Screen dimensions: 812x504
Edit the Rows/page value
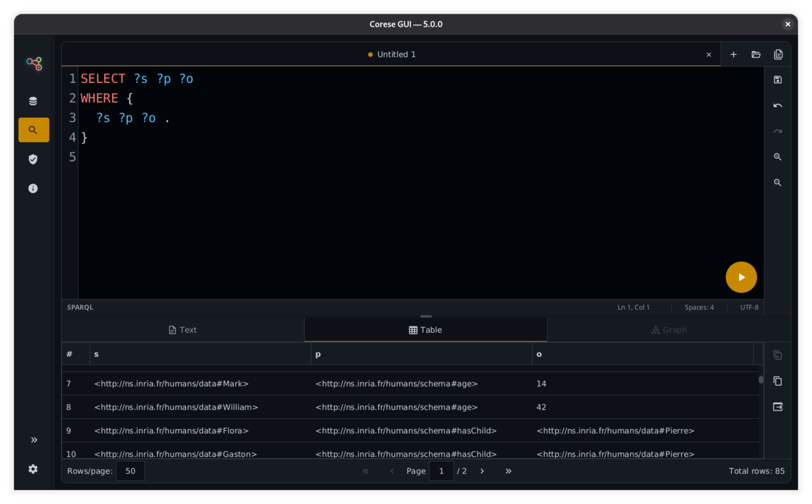(x=130, y=471)
